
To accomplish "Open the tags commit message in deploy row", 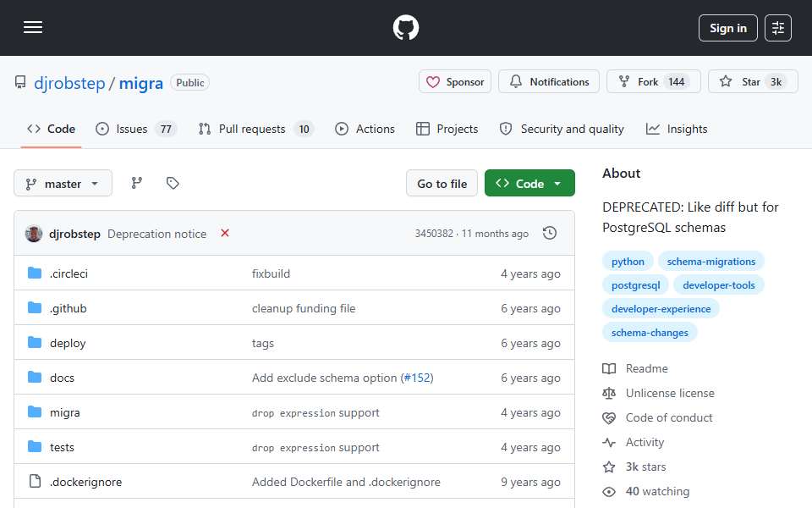I will [x=263, y=343].
